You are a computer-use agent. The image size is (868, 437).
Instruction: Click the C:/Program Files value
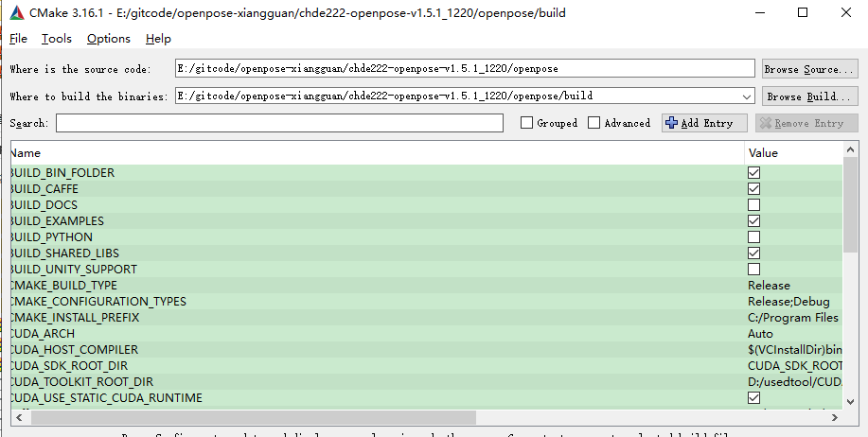(793, 318)
